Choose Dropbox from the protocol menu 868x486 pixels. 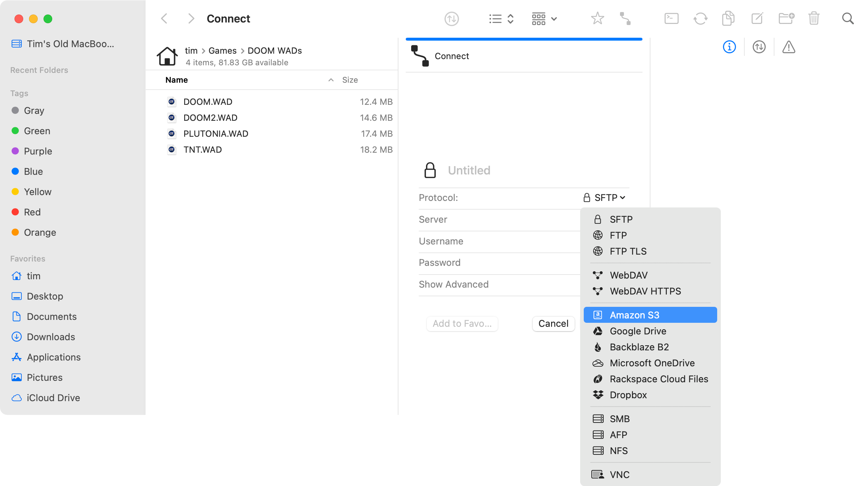[650, 395]
